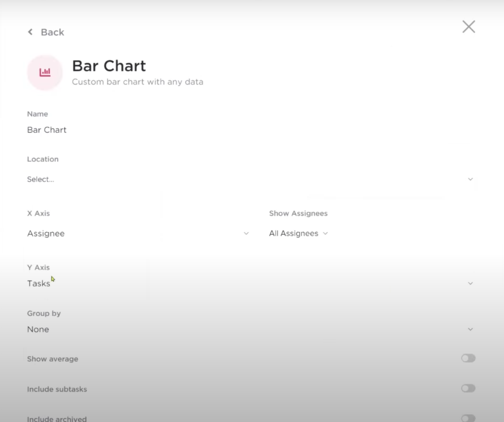This screenshot has height=422, width=504.
Task: Click the Location dropdown chevron
Action: 470,179
